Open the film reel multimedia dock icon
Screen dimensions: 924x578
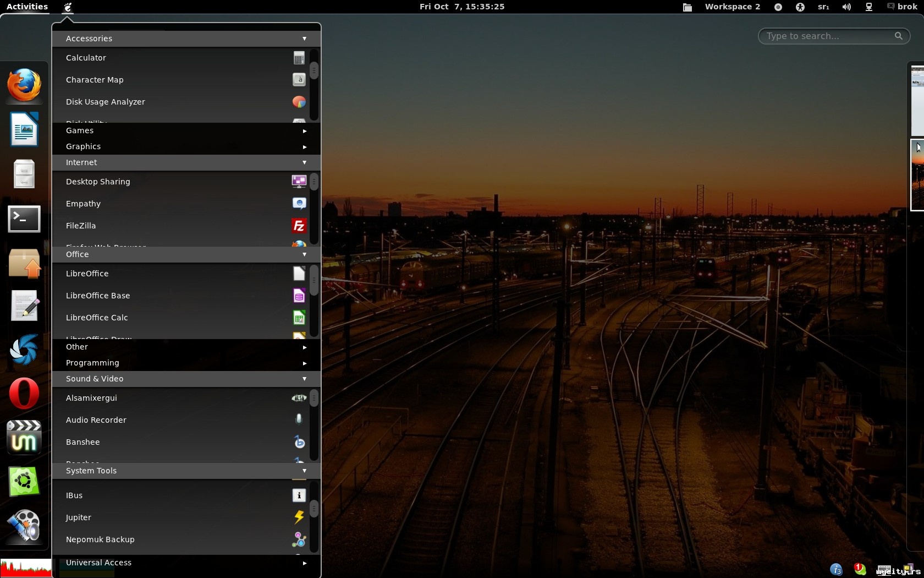click(x=24, y=526)
